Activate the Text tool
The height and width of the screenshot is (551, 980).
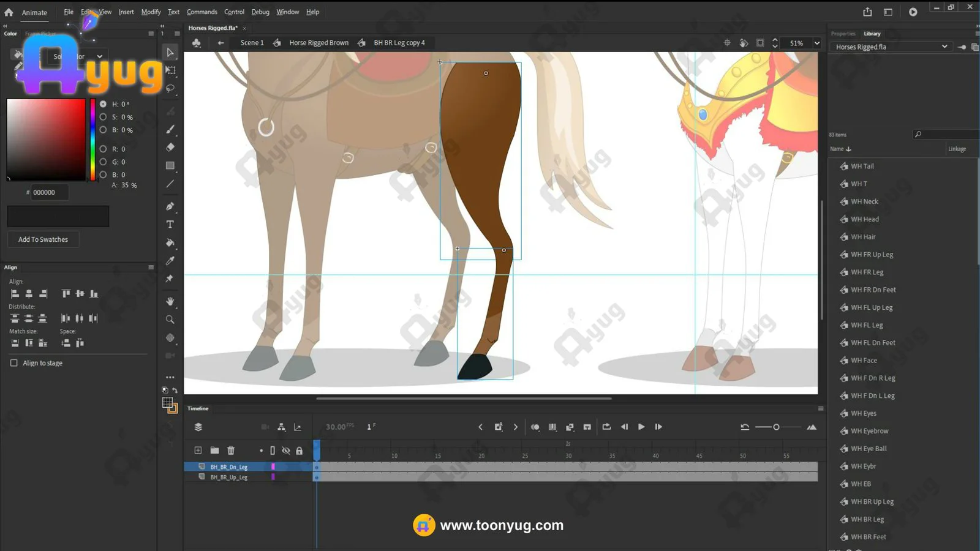pos(170,225)
